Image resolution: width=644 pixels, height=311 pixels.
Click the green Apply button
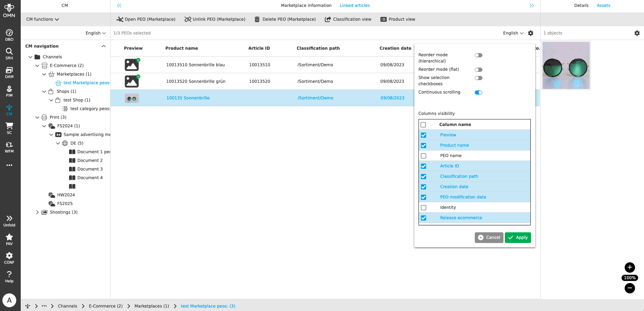pos(518,237)
